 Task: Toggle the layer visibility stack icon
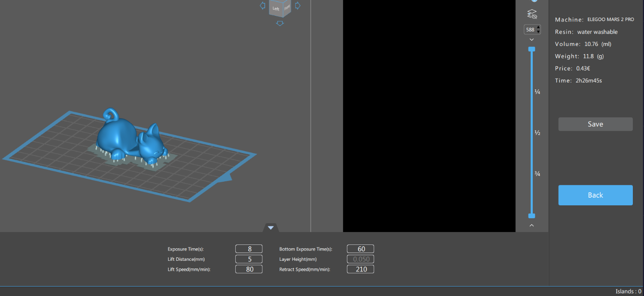pyautogui.click(x=532, y=14)
